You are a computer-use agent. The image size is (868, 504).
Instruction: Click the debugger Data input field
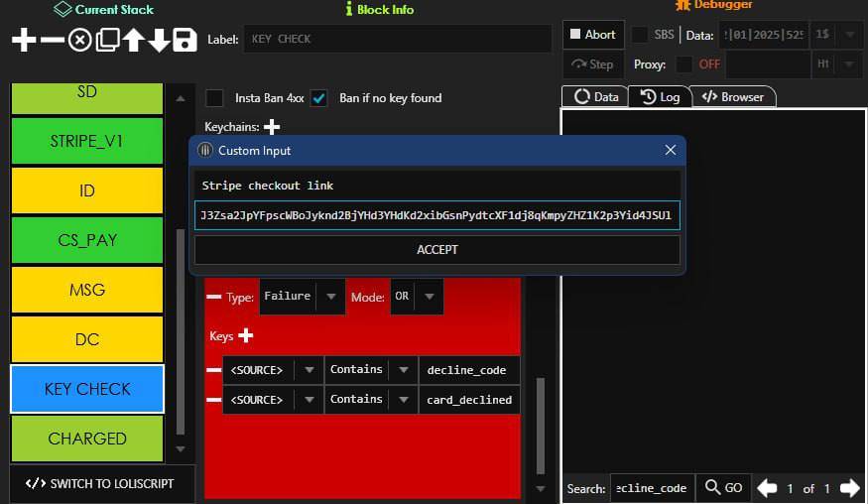click(x=764, y=35)
